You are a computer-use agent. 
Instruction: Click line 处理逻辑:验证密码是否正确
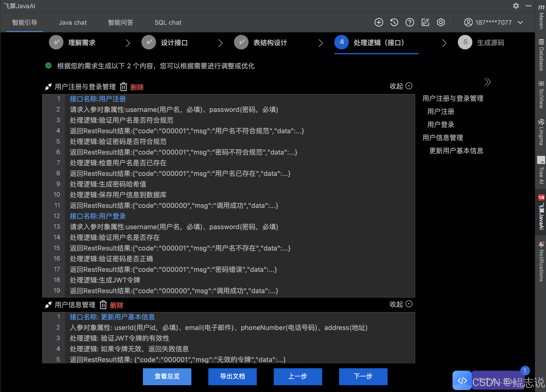click(x=111, y=259)
